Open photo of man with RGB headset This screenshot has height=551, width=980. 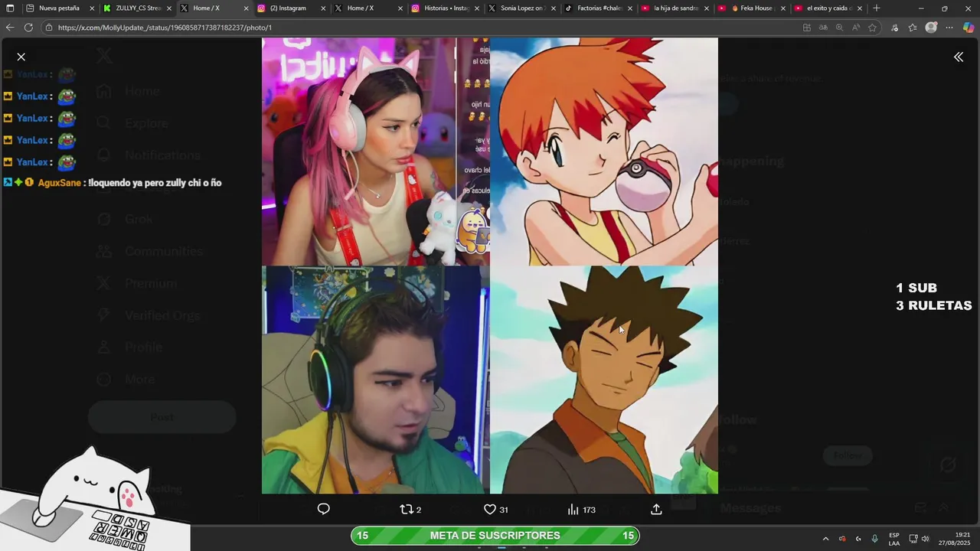375,380
